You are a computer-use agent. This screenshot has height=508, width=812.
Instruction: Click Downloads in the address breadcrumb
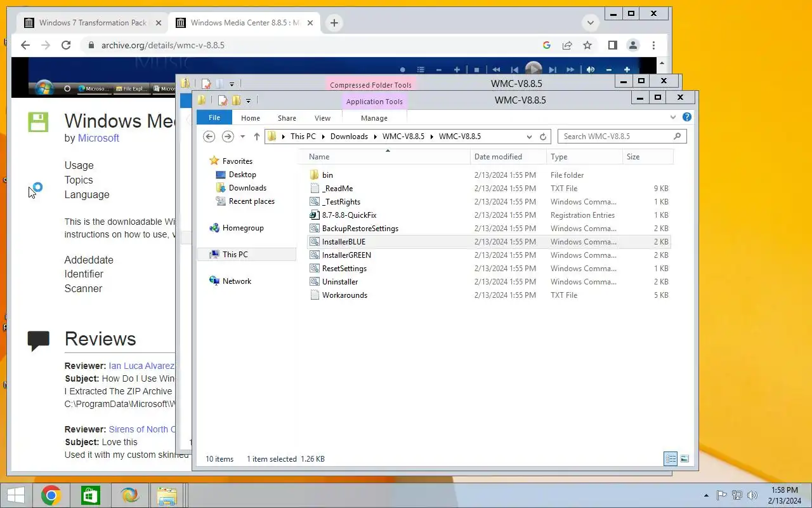349,137
